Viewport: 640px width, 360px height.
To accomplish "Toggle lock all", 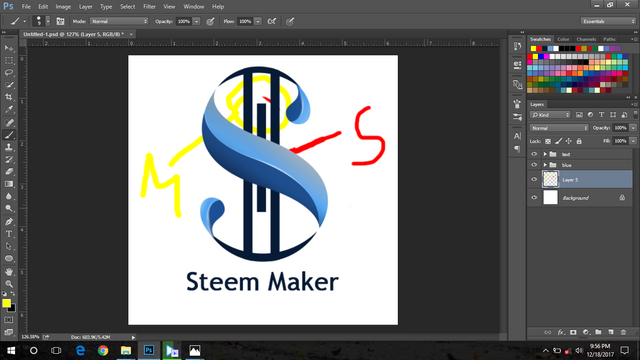I will click(x=579, y=141).
